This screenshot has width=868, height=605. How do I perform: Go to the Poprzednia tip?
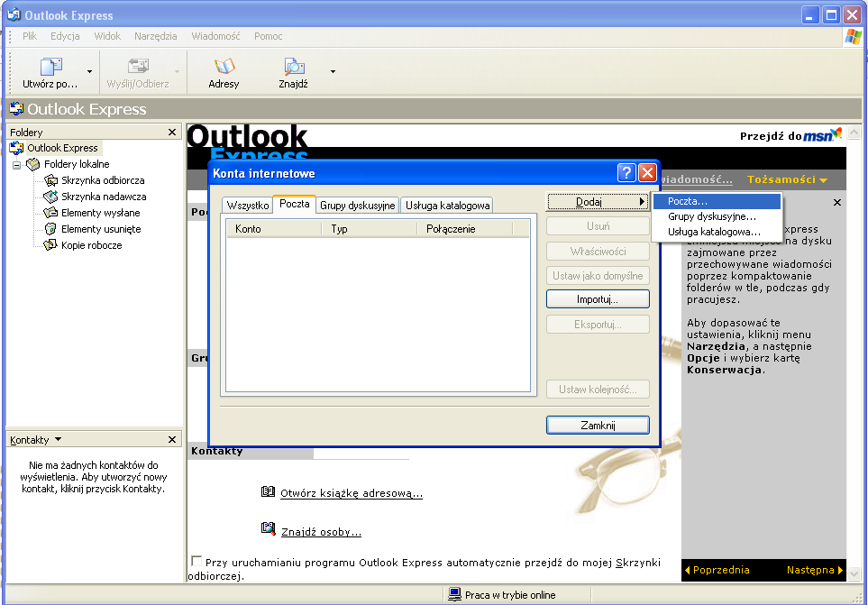tap(717, 570)
